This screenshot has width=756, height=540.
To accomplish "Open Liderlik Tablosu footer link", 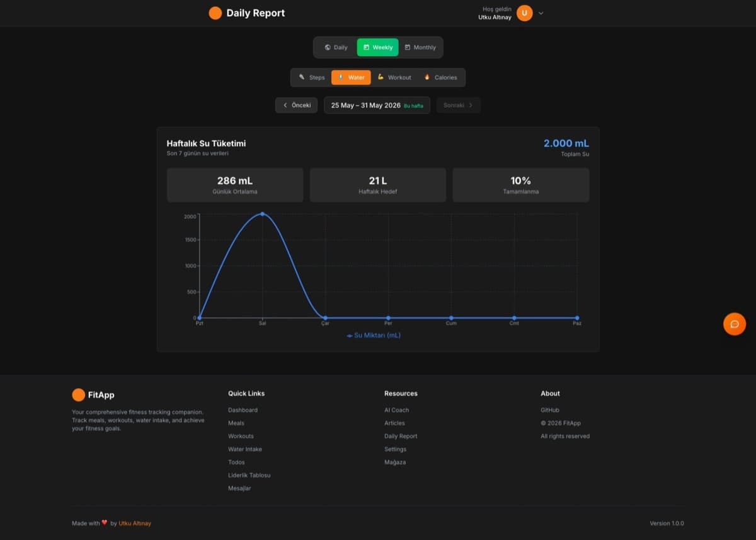I will pos(249,475).
